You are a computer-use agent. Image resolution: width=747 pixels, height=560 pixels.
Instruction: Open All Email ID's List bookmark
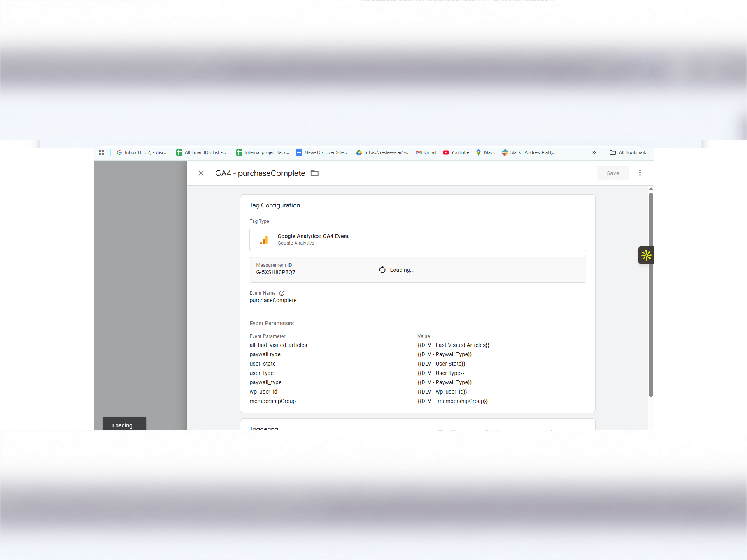click(201, 152)
